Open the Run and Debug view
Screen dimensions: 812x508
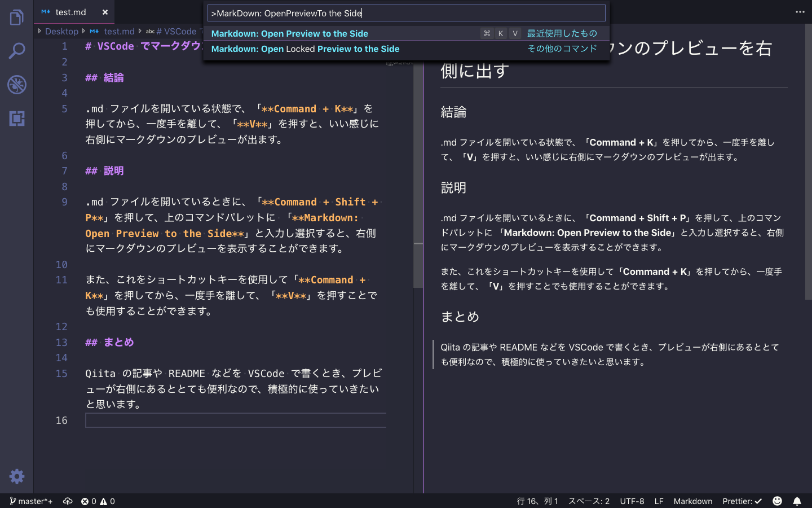click(x=16, y=85)
